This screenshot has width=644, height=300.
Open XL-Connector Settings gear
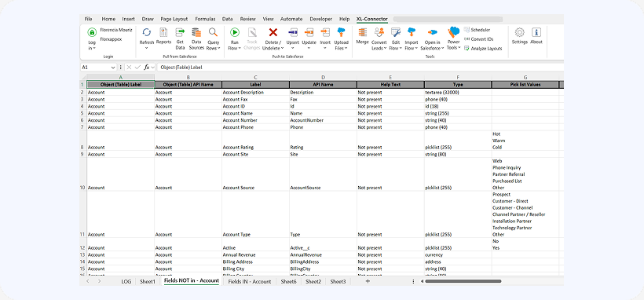click(520, 32)
